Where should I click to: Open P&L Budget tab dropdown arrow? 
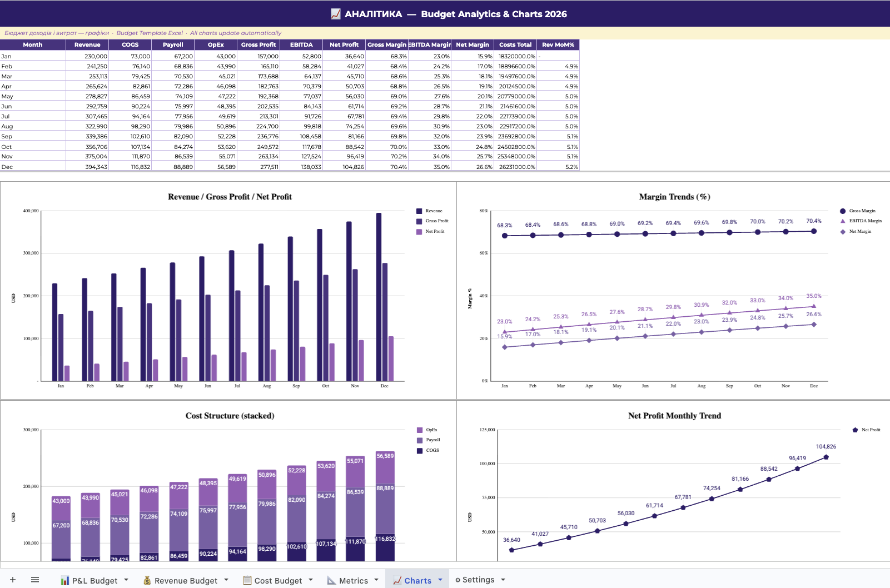click(x=126, y=580)
